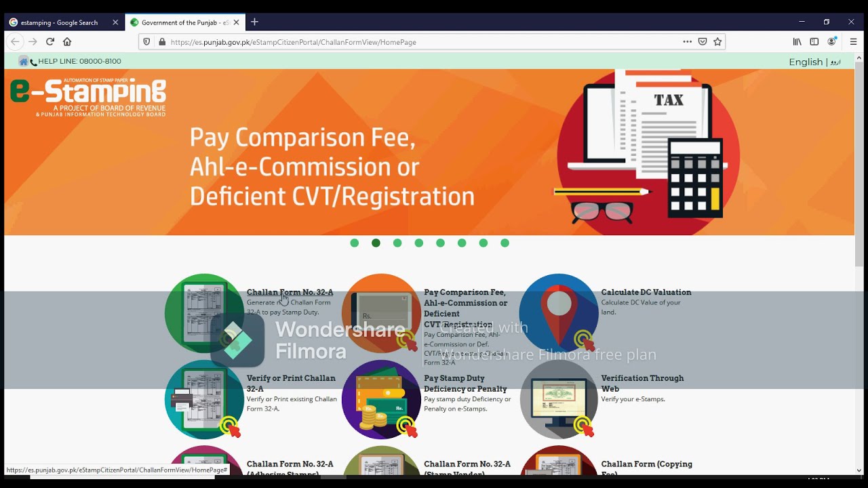Image resolution: width=868 pixels, height=488 pixels.
Task: Click the home icon beside Help Line
Action: pos(23,62)
